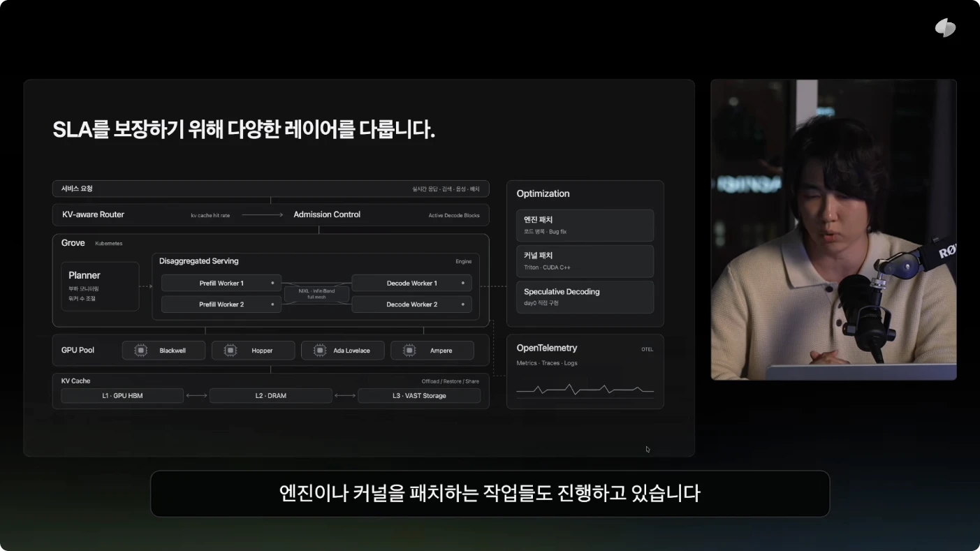Click the slide title starting with SLA를

click(x=244, y=130)
